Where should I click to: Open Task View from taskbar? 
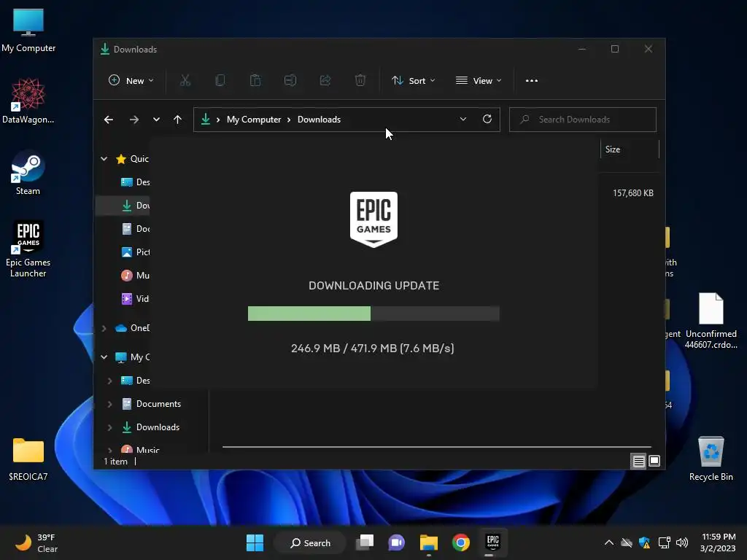pyautogui.click(x=365, y=542)
